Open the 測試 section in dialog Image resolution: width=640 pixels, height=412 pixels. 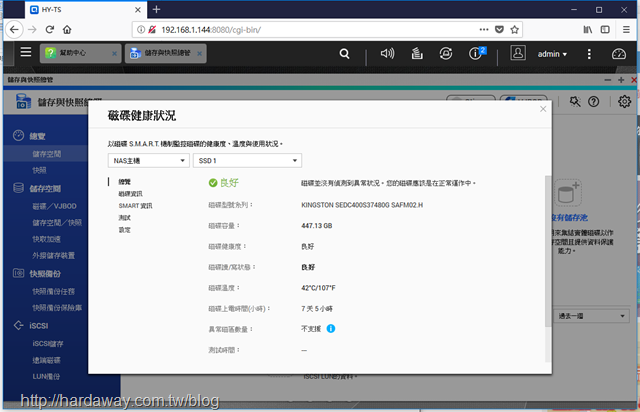[x=124, y=218]
